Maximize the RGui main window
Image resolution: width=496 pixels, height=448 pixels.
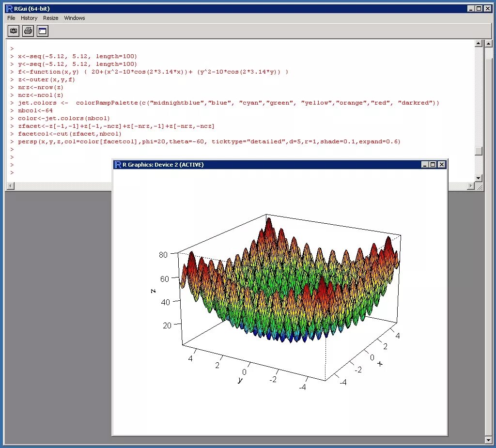(479, 9)
